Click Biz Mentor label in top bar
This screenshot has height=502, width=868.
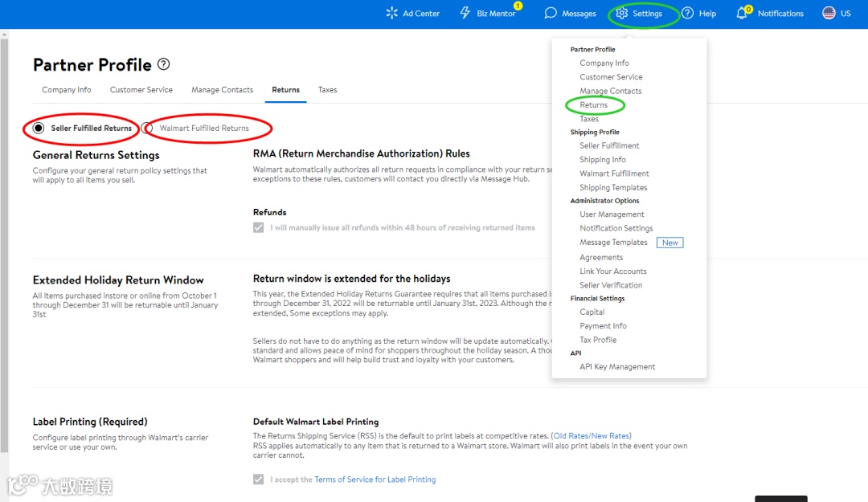click(x=496, y=14)
